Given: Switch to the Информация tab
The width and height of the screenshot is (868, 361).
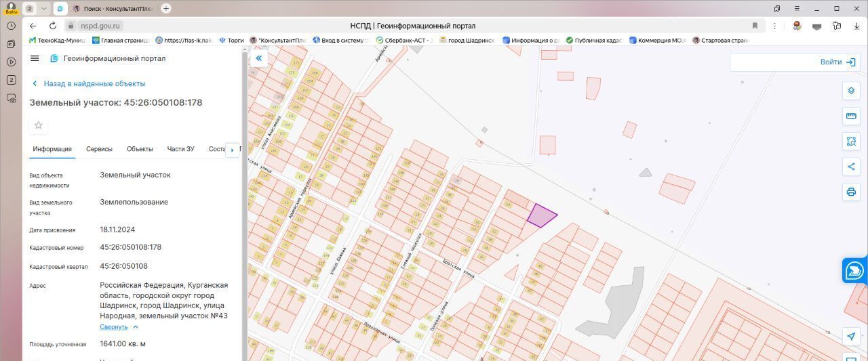Looking at the screenshot, I should point(52,149).
